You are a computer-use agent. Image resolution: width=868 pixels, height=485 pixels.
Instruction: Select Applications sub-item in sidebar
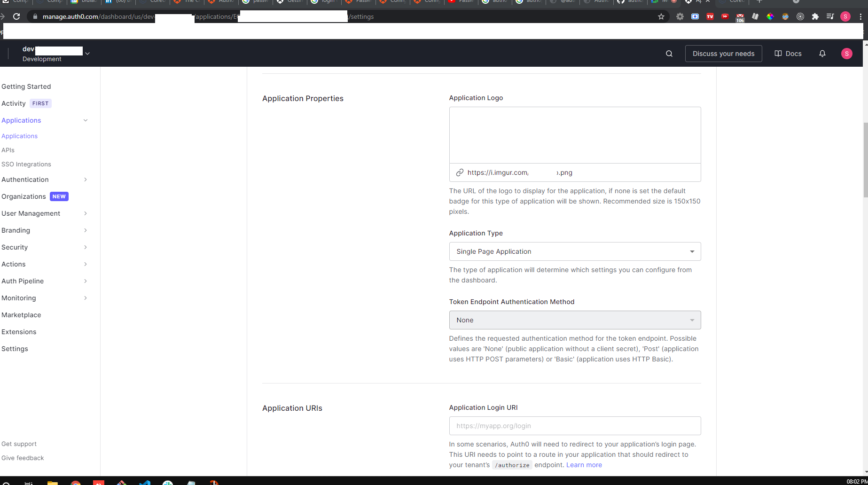19,136
